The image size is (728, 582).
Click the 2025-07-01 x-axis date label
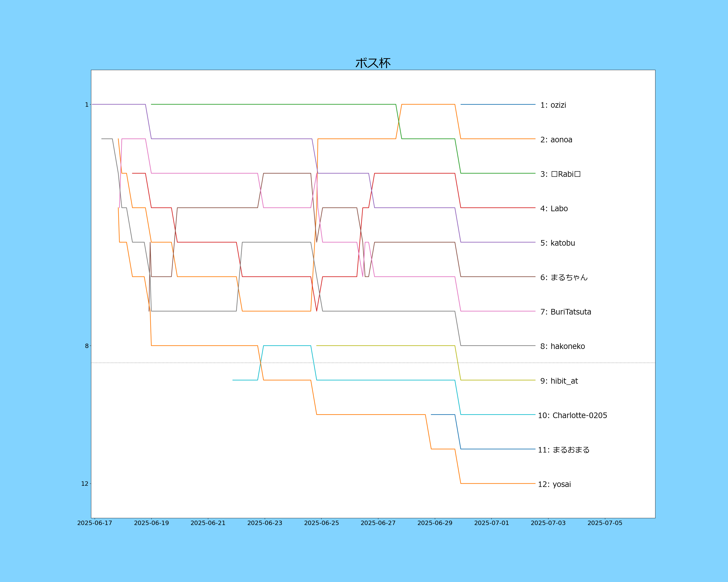(x=491, y=523)
